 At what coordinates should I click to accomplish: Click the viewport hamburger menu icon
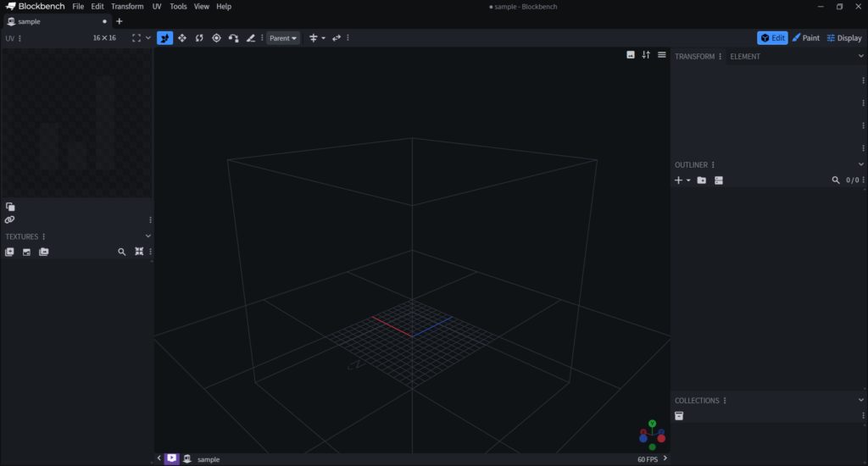[x=662, y=55]
